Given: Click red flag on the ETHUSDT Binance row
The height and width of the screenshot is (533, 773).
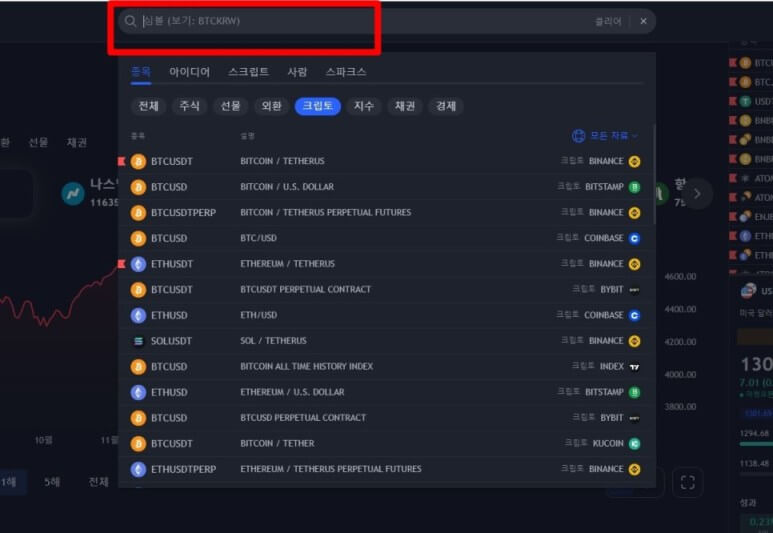Looking at the screenshot, I should pyautogui.click(x=121, y=264).
